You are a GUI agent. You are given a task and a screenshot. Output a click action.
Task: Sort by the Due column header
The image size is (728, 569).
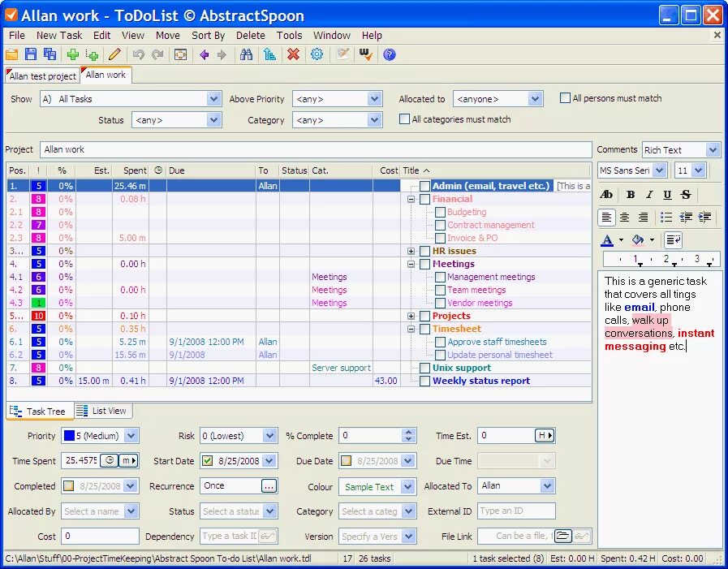click(211, 170)
